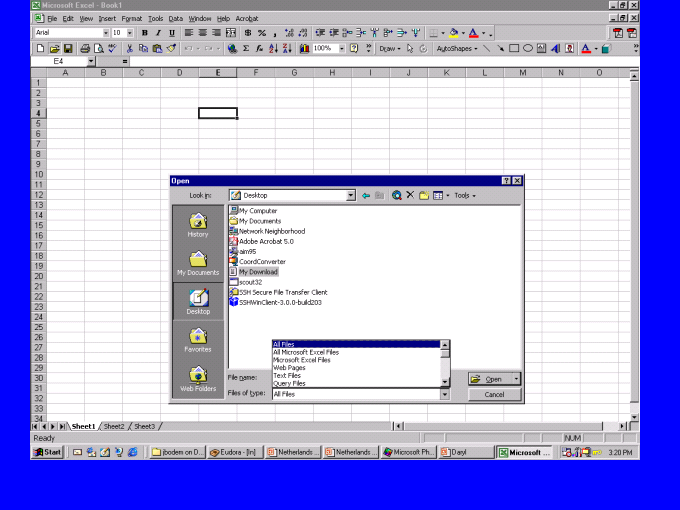Select the Format Painter brush
Image resolution: width=680 pixels, height=510 pixels.
(171, 49)
